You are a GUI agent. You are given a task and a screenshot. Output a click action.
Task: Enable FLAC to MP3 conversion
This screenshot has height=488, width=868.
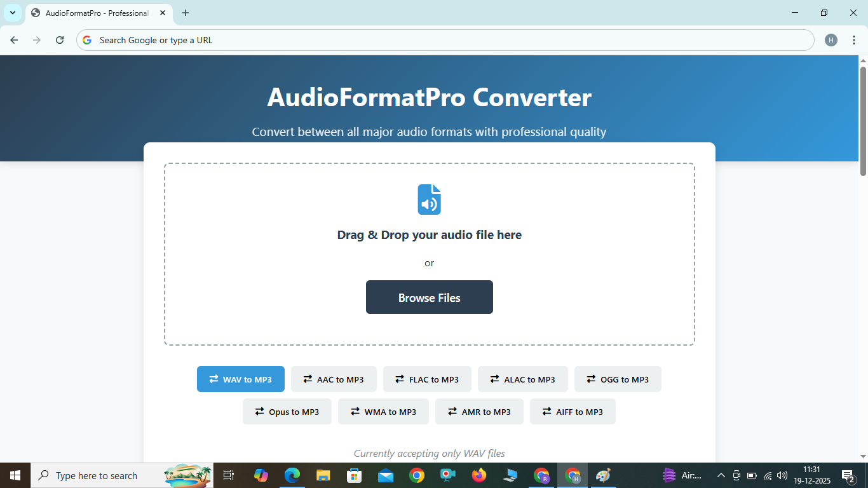(427, 379)
